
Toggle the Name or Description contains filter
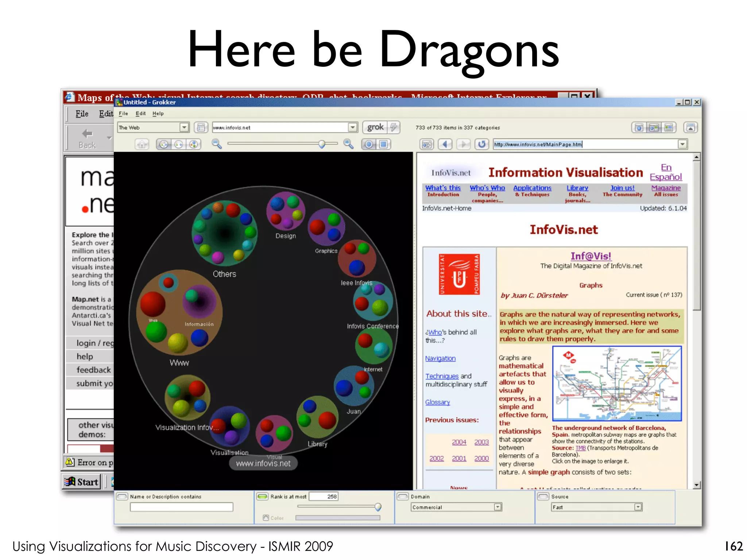tap(122, 497)
